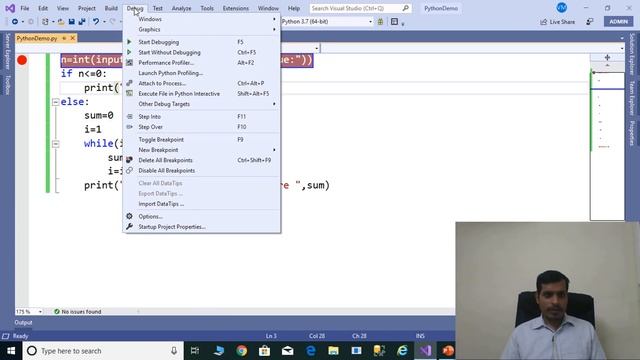Click the Navigate Backward toolbar icon
Image resolution: width=640 pixels, height=360 pixels.
pyautogui.click(x=15, y=22)
